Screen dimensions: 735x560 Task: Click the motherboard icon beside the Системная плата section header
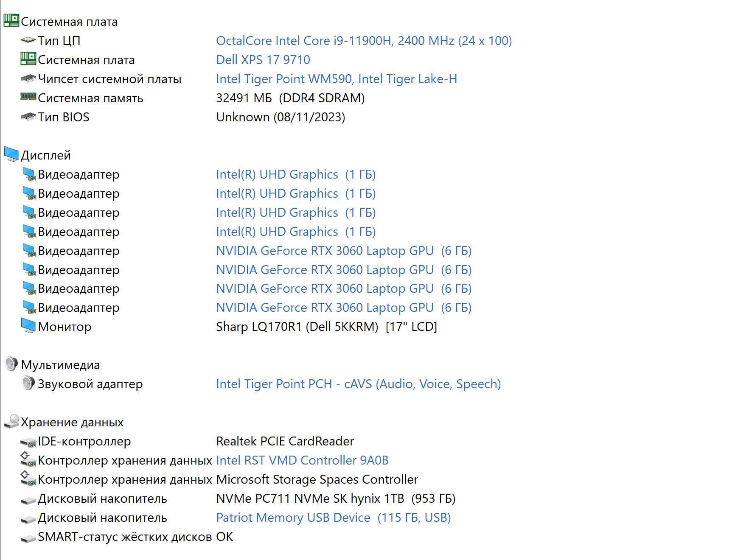coord(11,20)
